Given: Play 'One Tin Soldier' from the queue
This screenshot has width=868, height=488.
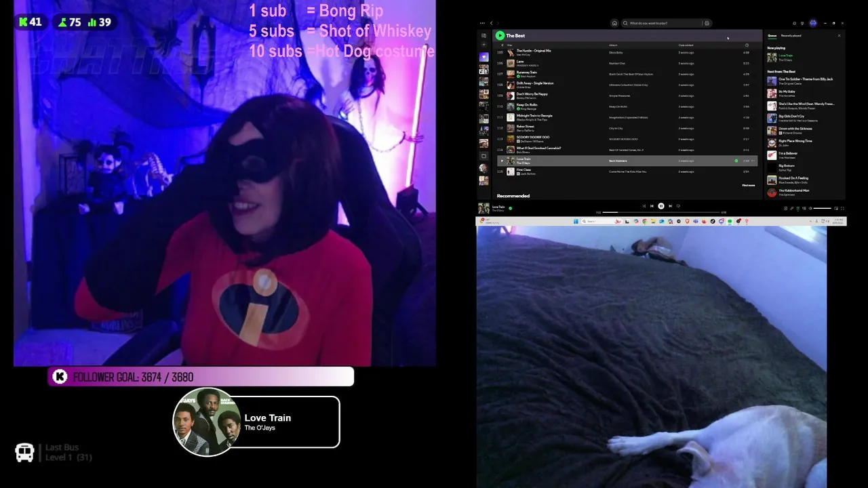Looking at the screenshot, I should 805,81.
